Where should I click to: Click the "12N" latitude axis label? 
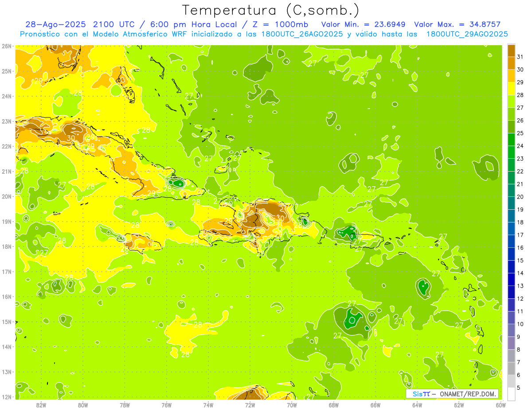(x=7, y=397)
